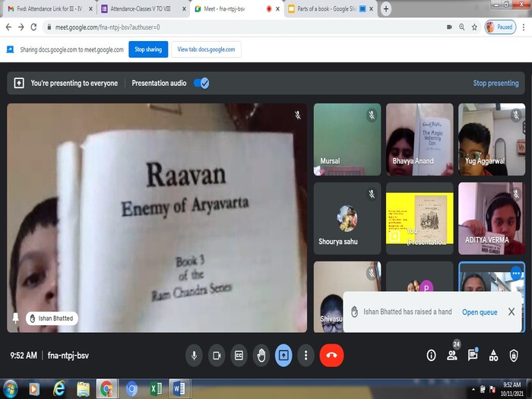Image resolution: width=532 pixels, height=399 pixels.
Task: Toggle Presentation audio switch
Action: pyautogui.click(x=201, y=83)
